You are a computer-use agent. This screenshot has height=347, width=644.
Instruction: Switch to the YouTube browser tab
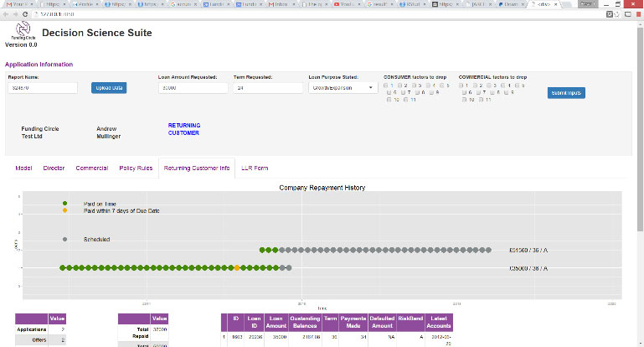[346, 4]
